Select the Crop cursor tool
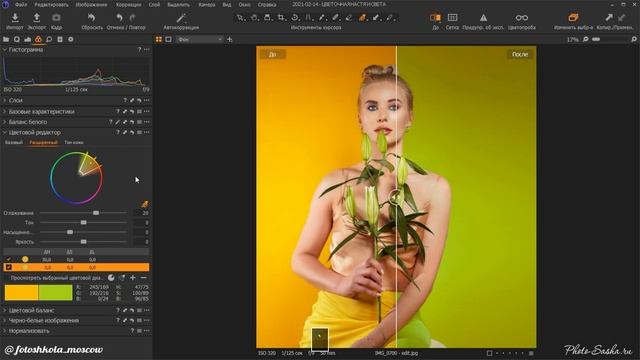 (x=281, y=18)
